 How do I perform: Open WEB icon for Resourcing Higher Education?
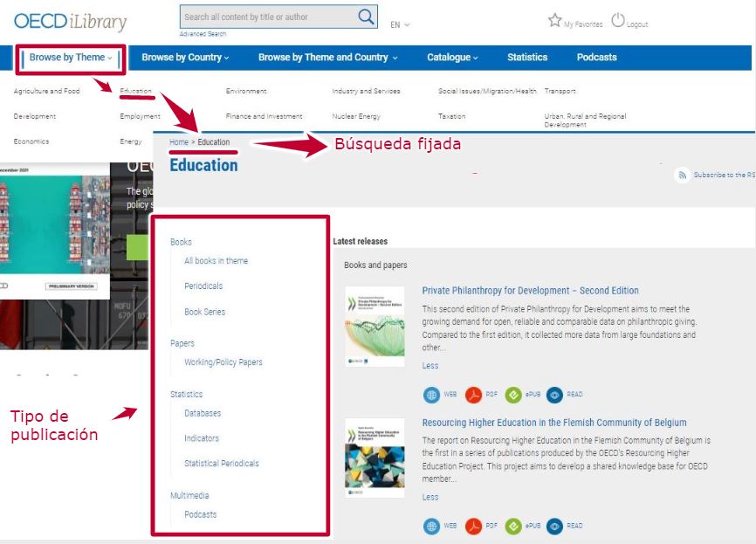coord(431,527)
